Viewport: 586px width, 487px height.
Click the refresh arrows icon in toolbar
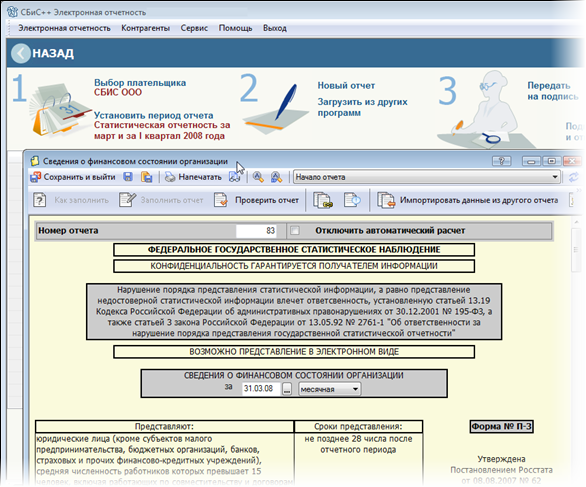pos(574,177)
